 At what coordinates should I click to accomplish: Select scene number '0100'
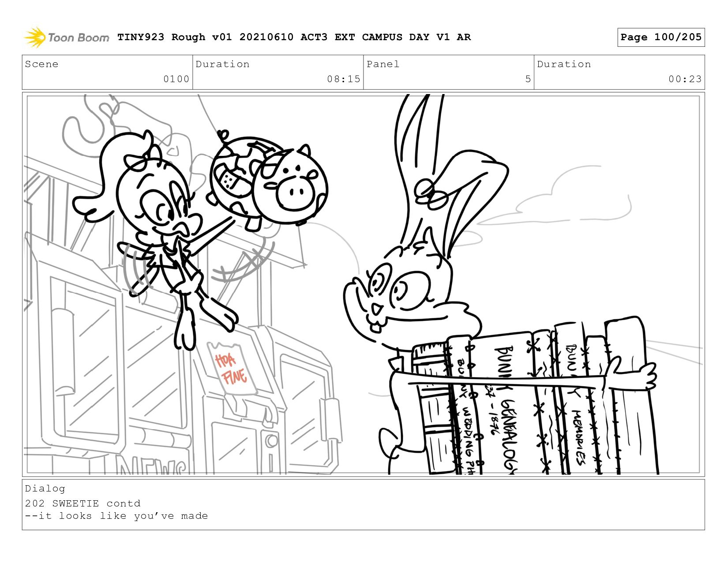click(176, 79)
